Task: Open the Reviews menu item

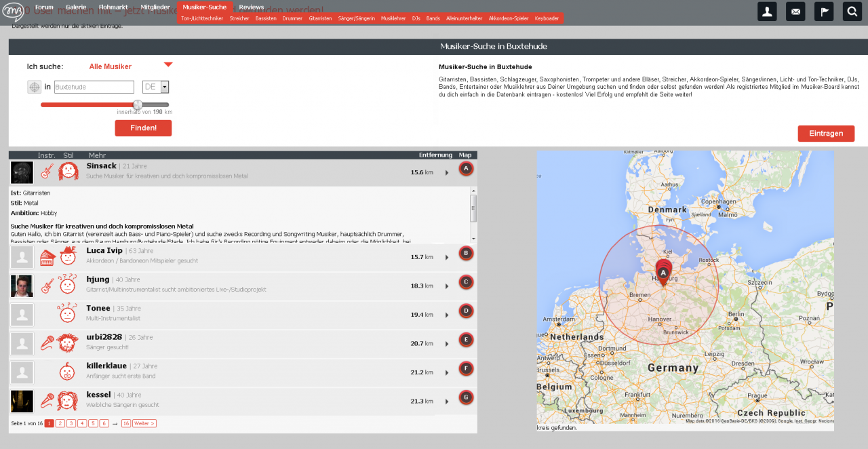Action: tap(252, 7)
